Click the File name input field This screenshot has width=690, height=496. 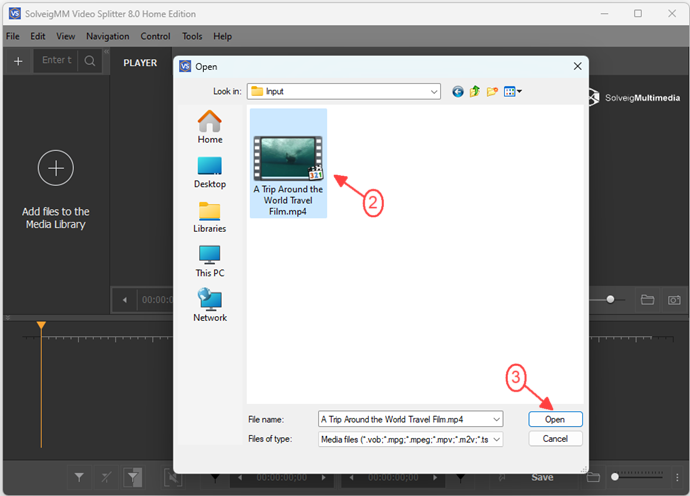[410, 419]
